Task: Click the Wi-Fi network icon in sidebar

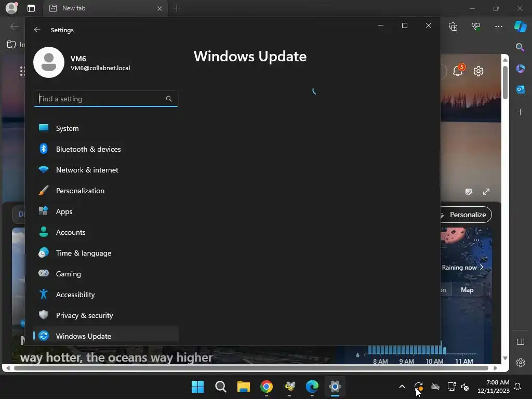Action: (44, 170)
